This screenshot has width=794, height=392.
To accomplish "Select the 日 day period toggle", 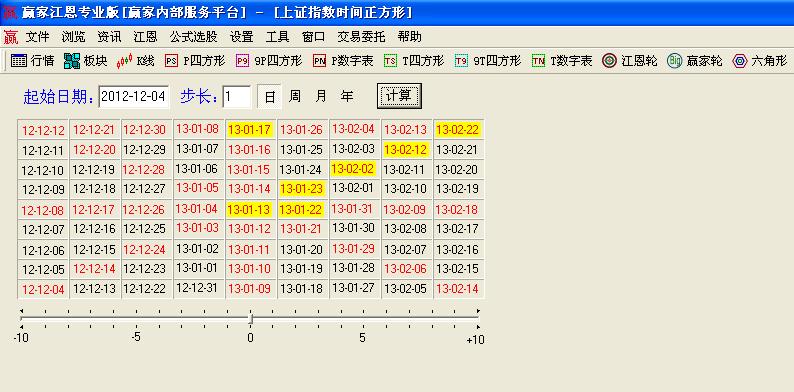I will [270, 96].
